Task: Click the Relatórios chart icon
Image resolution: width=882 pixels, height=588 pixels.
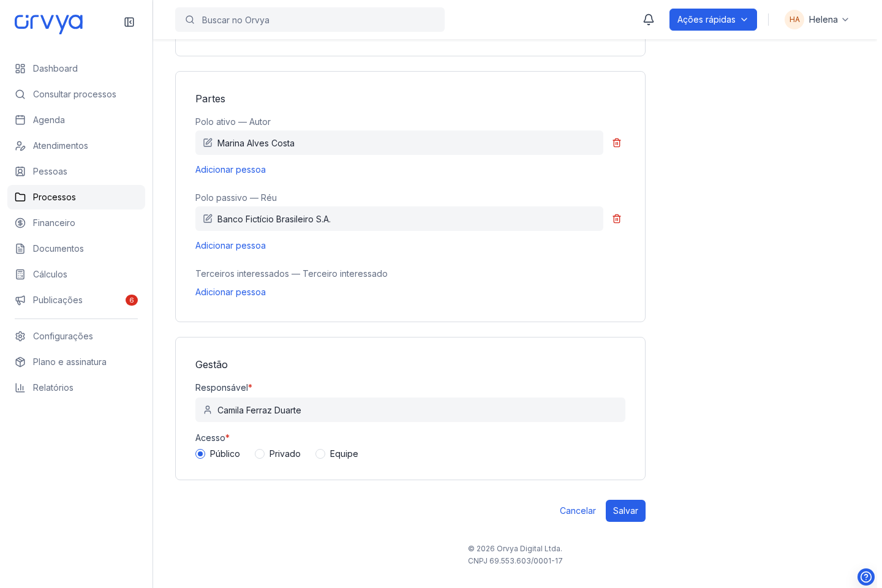Action: tap(20, 388)
